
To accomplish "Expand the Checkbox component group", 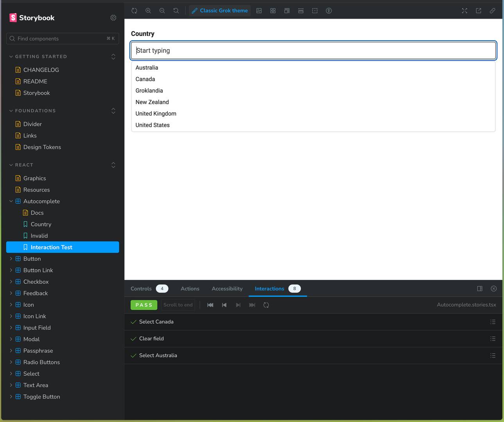I will click(x=11, y=281).
